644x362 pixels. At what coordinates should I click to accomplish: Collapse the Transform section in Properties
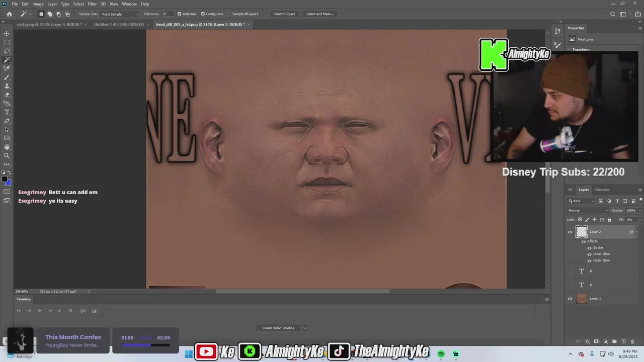tap(569, 49)
